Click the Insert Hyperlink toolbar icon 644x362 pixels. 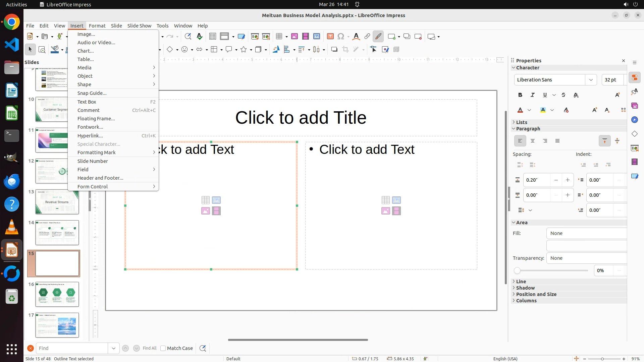click(x=367, y=37)
